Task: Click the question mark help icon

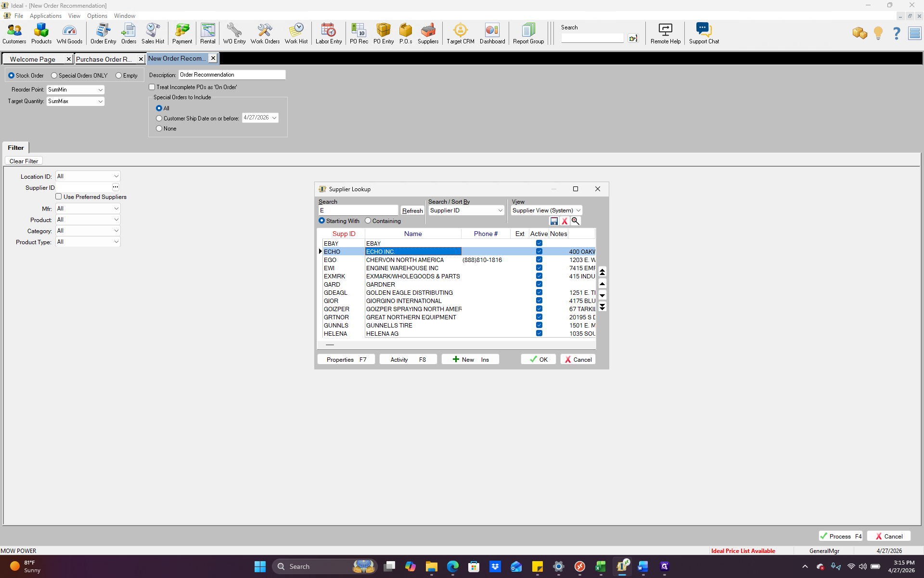Action: click(896, 33)
